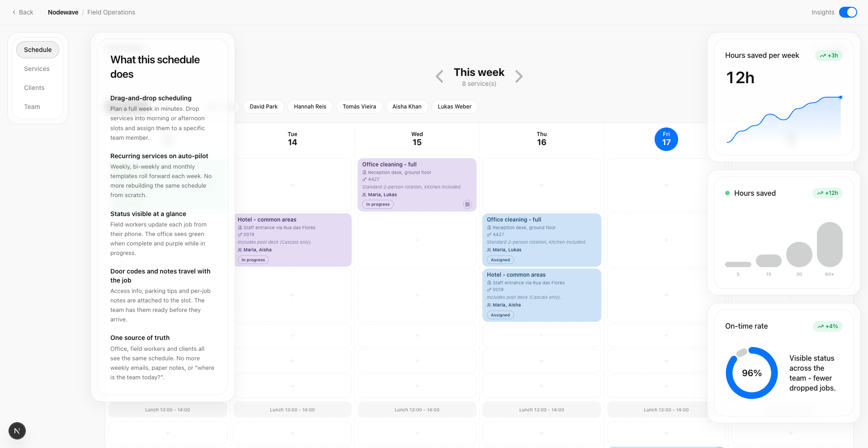Toggle the Insights switch
This screenshot has height=448, width=868.
848,12
